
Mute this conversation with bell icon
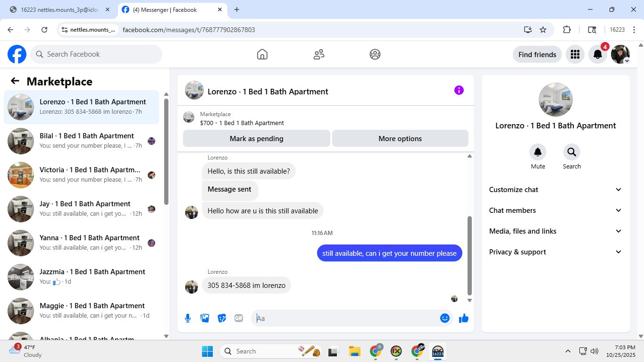(538, 152)
